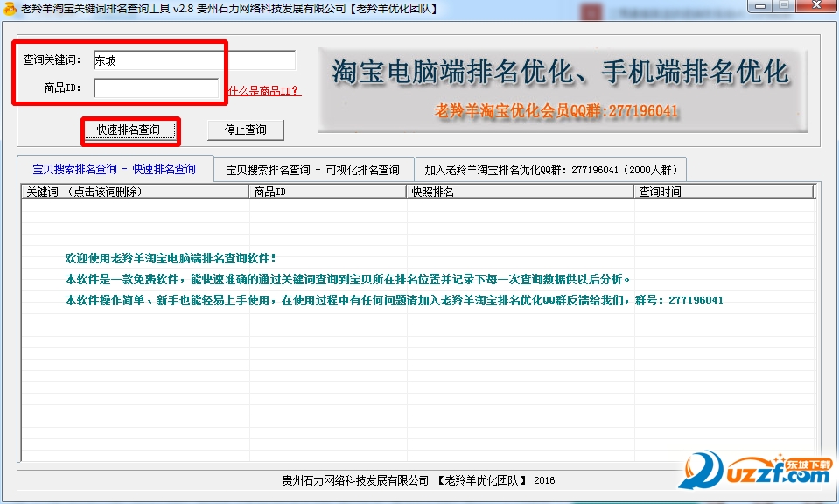
Task: Minimize the window
Action: pos(760,6)
